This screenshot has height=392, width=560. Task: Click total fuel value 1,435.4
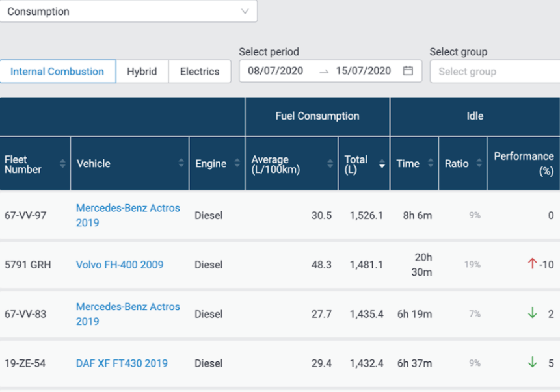(366, 314)
